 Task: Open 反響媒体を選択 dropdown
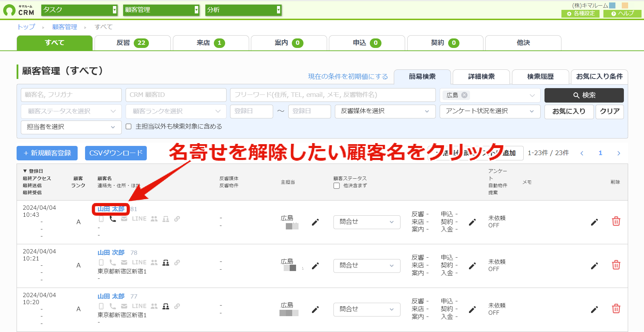click(385, 111)
